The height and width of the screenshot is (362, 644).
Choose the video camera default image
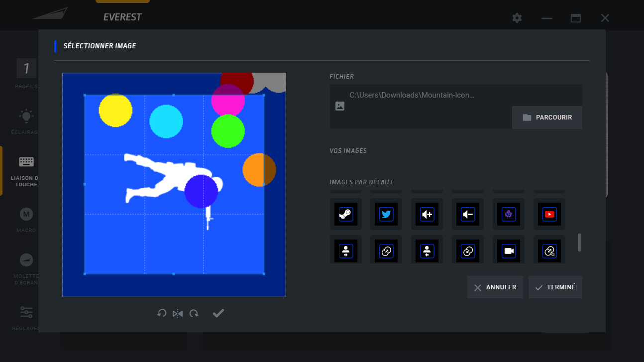click(x=509, y=251)
